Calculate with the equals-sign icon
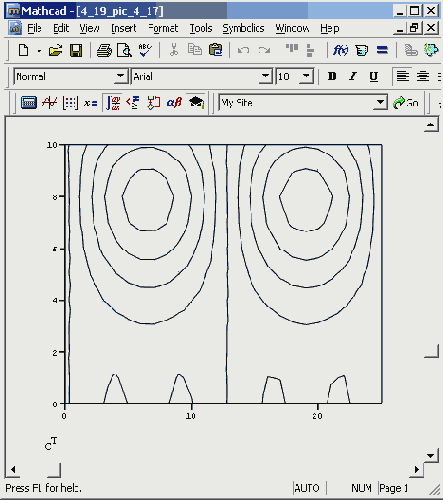 pos(382,50)
